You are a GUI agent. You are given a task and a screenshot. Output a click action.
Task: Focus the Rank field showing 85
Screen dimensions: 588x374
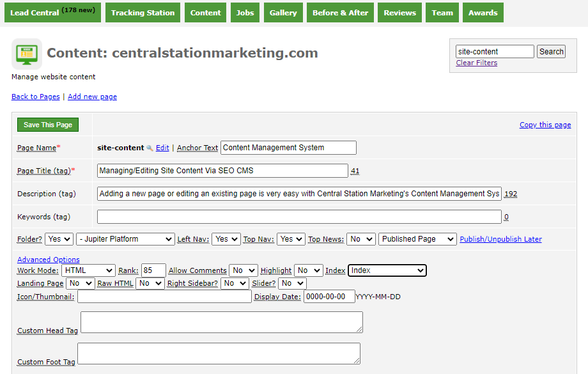(153, 270)
